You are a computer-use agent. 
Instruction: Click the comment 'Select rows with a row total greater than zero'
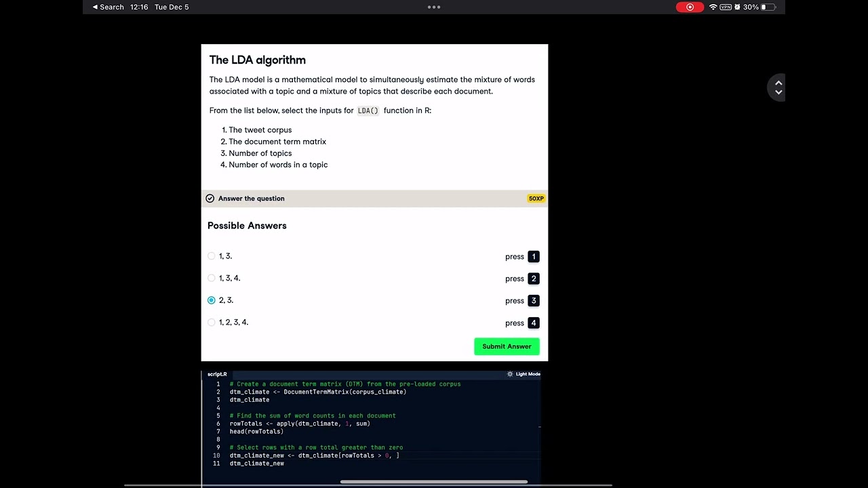[316, 447]
